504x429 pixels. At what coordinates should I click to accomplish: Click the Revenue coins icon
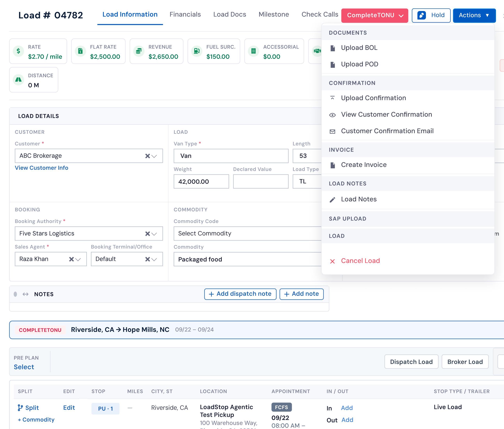[x=139, y=51]
